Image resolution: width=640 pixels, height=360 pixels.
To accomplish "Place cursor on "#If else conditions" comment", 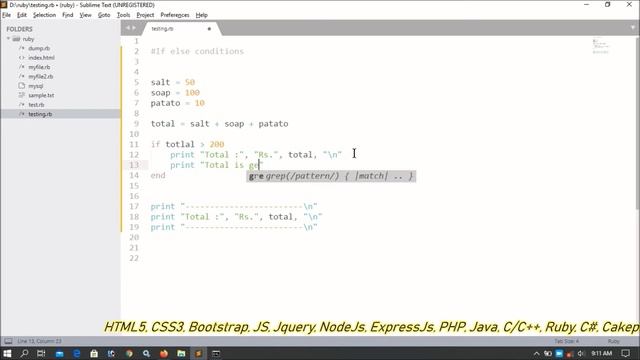I will 197,51.
